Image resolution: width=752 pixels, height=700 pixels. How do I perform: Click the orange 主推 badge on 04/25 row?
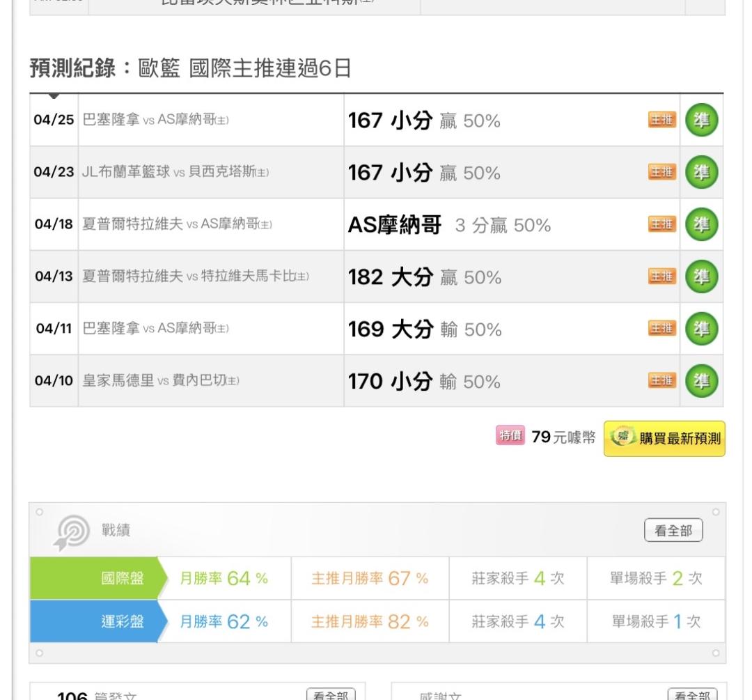tap(661, 120)
